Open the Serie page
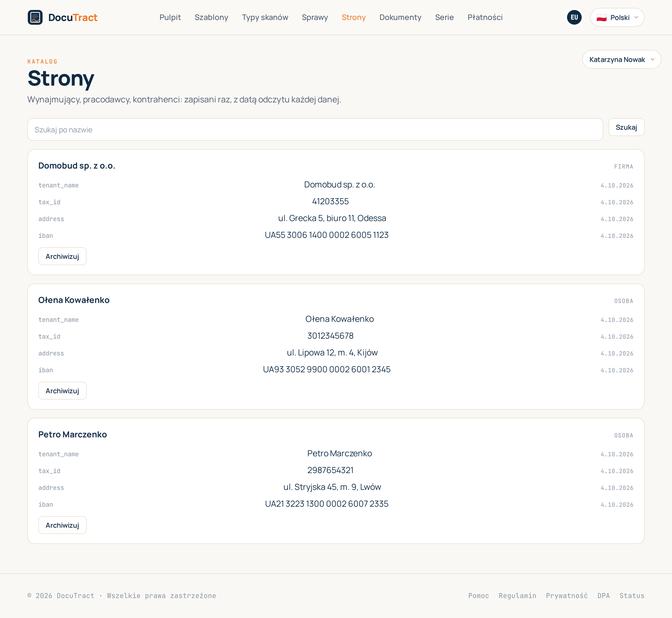672x618 pixels. pyautogui.click(x=444, y=17)
